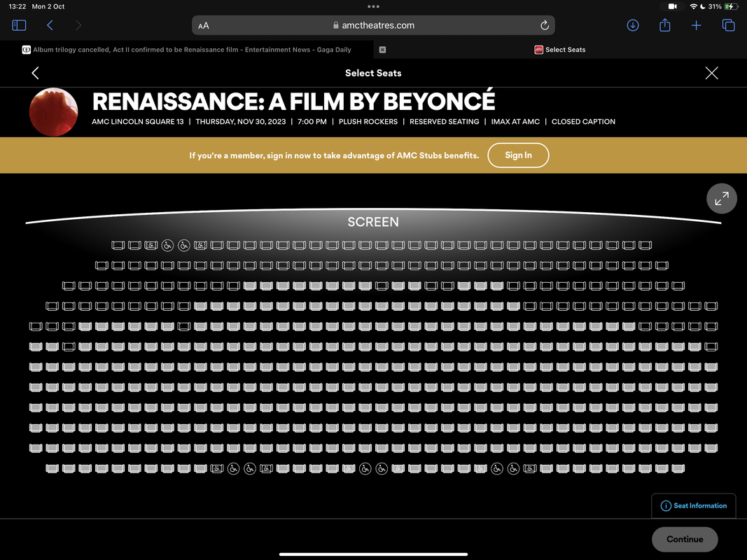Select the last seat in the second row
Image resolution: width=747 pixels, height=560 pixels.
[662, 265]
